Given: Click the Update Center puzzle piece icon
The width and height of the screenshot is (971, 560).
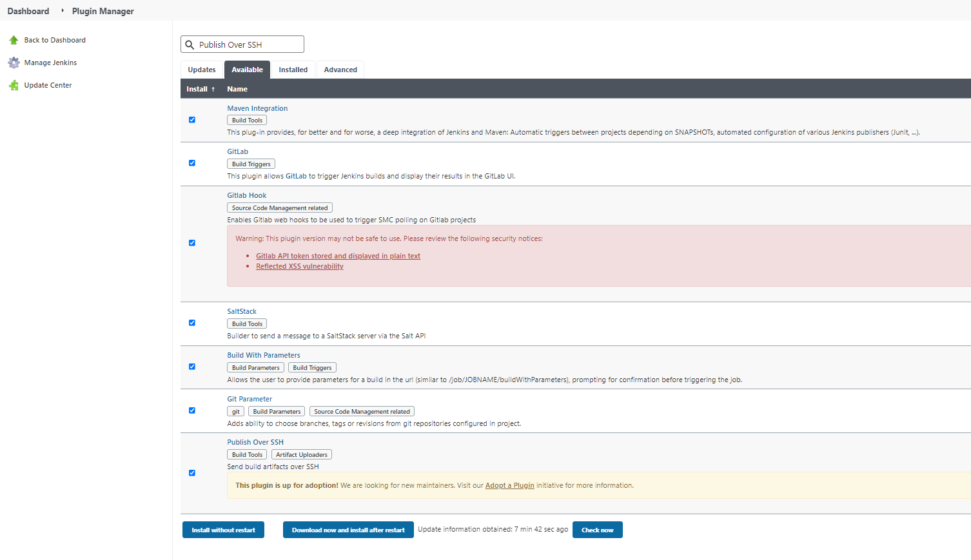Looking at the screenshot, I should coord(14,85).
